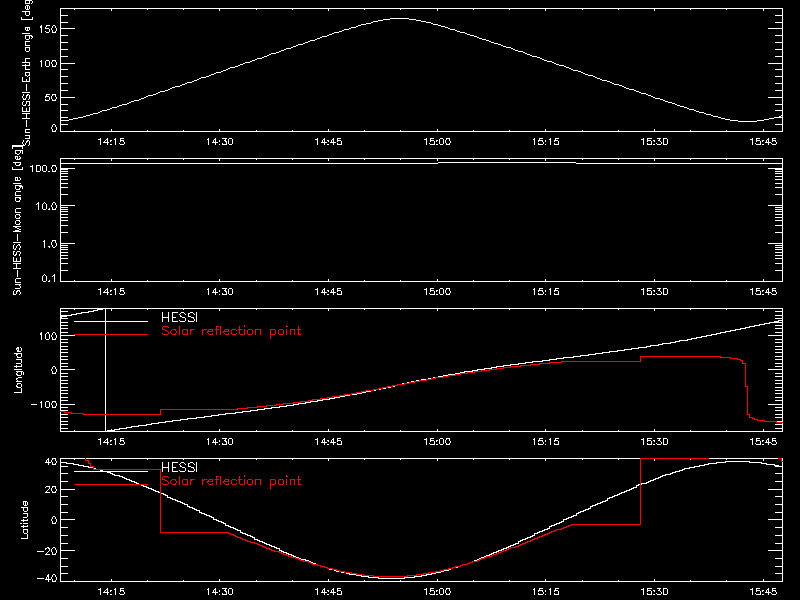The image size is (800, 600).
Task: Click 15:15 time label under Earth angle plot
Action: click(546, 141)
